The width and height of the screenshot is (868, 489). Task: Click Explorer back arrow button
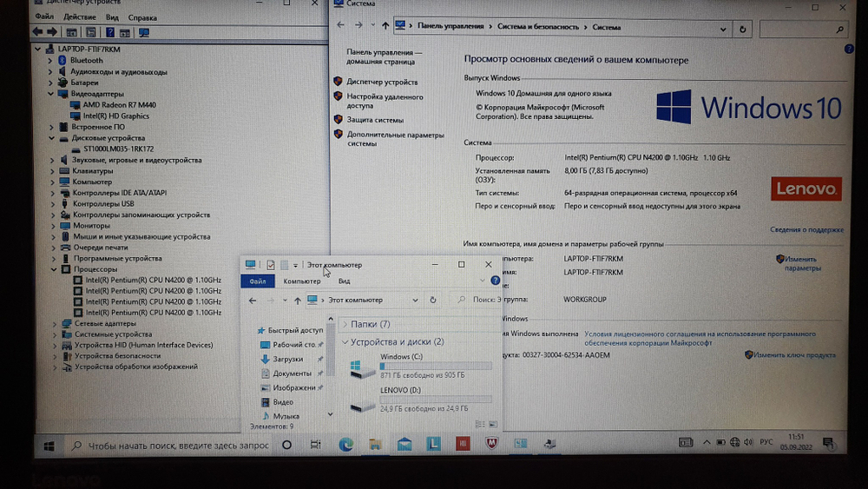click(x=253, y=301)
